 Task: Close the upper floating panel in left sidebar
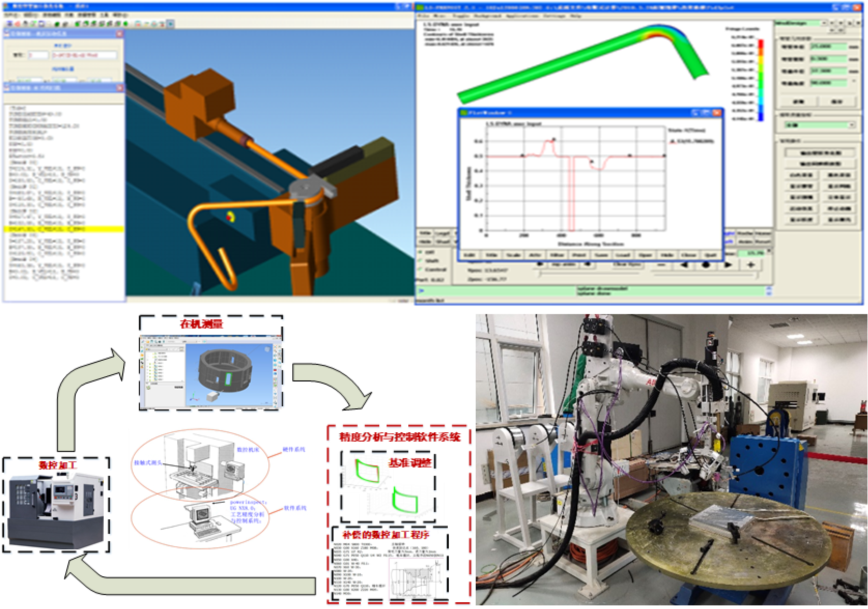tap(119, 34)
